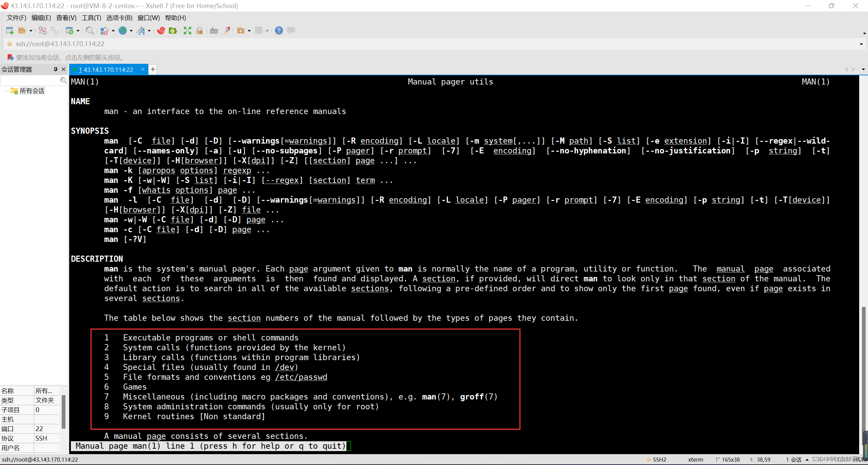
Task: Open the 查看(V) menu
Action: tap(66, 18)
